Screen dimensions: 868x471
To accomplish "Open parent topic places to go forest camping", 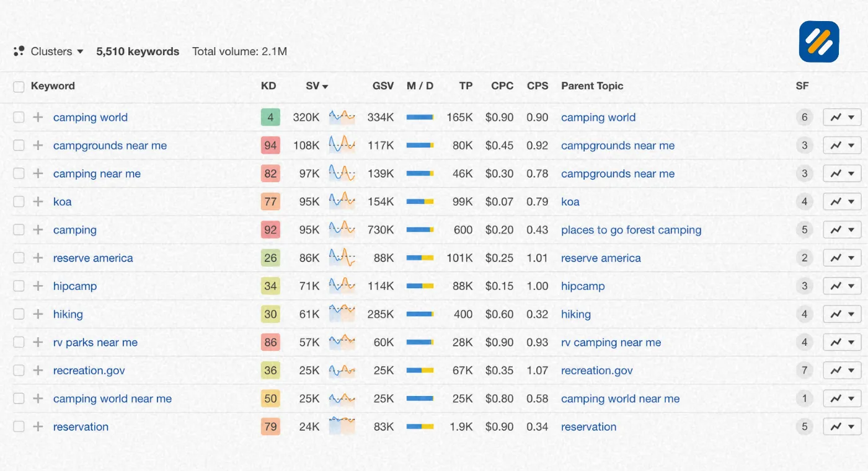I will pos(631,230).
